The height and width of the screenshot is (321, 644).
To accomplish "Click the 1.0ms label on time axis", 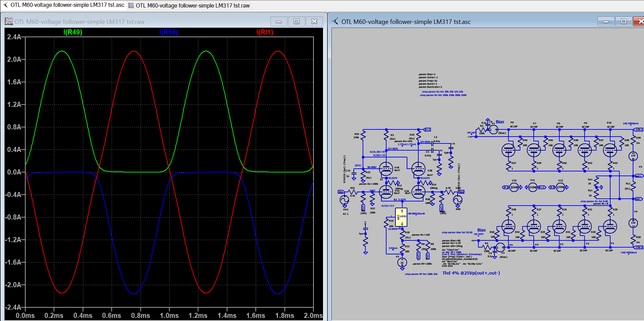I will point(169,316).
